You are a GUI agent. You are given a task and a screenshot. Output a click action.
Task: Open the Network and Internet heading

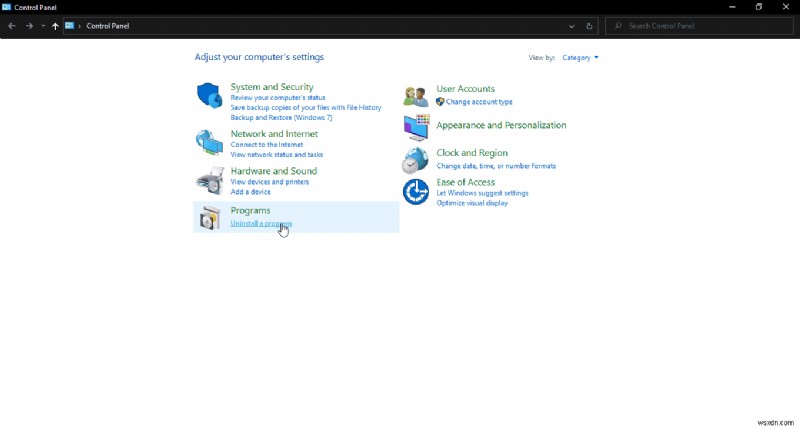[x=274, y=134]
